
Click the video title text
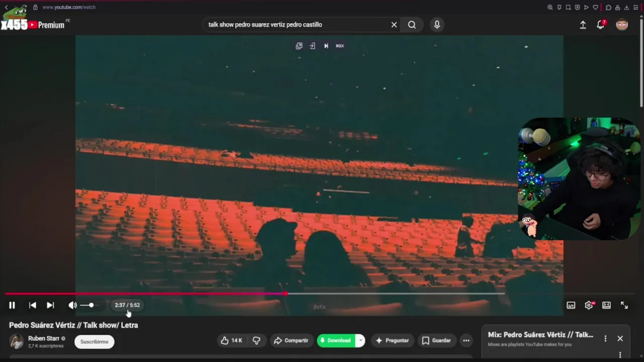73,325
